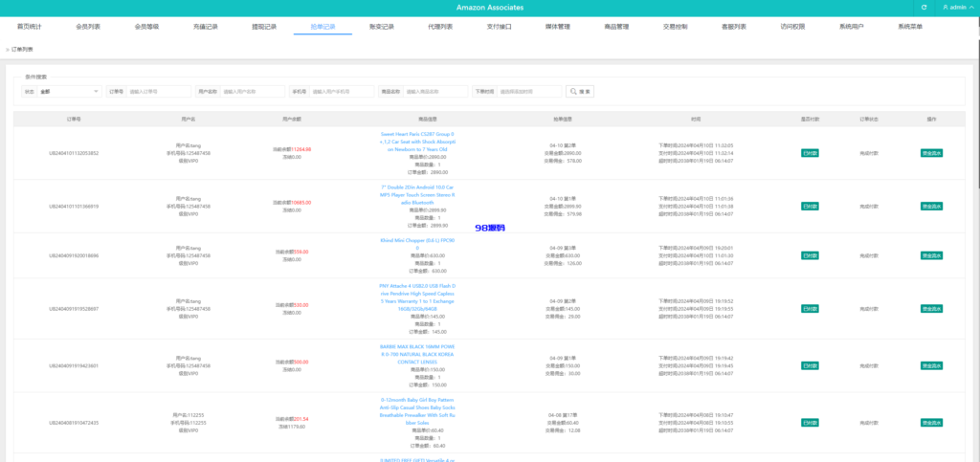Focus the 手机号 search input
The width and height of the screenshot is (980, 462).
coord(342,91)
